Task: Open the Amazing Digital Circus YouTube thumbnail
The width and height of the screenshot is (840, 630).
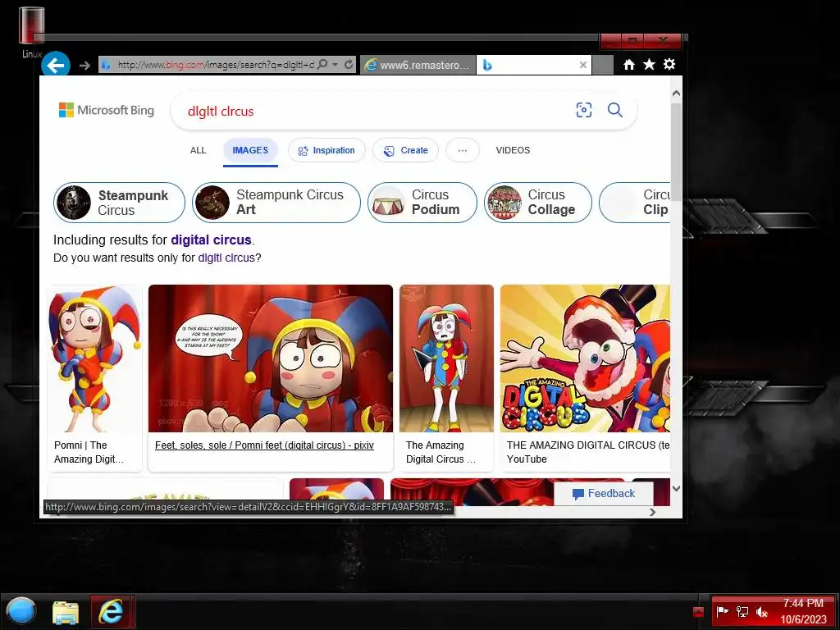Action: point(585,358)
